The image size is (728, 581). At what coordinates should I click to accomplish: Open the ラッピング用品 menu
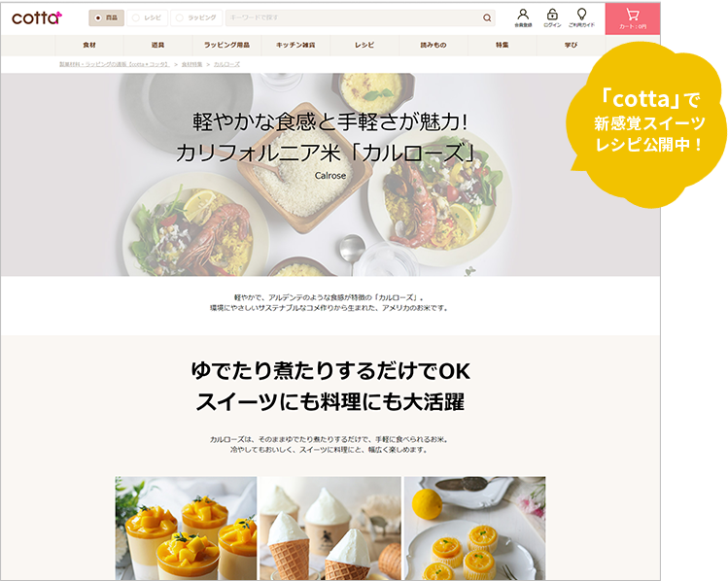226,45
